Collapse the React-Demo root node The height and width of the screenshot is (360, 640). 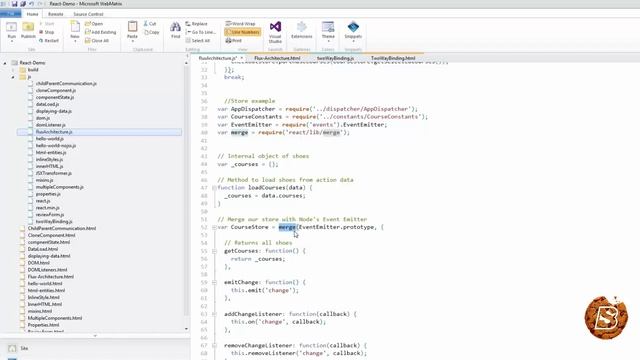coord(5,63)
